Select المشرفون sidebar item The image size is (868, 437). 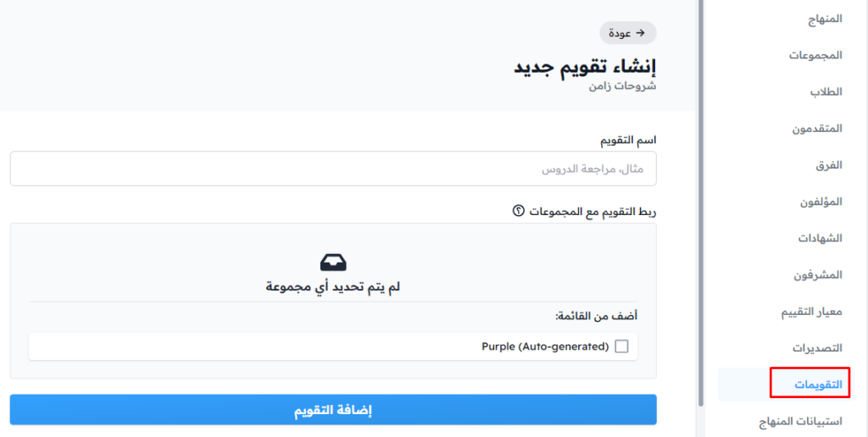[818, 275]
